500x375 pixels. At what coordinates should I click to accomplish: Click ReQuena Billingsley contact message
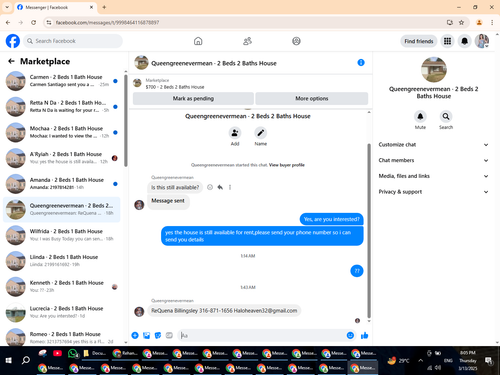point(224,311)
